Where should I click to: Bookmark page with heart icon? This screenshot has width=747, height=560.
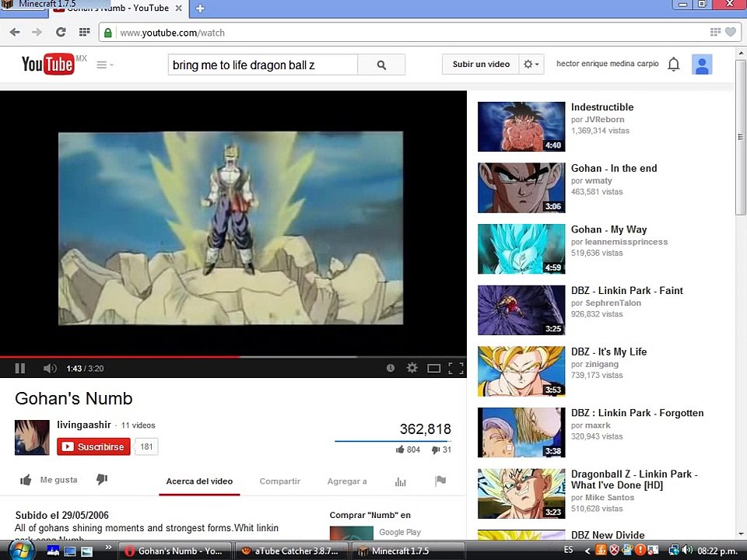click(731, 32)
